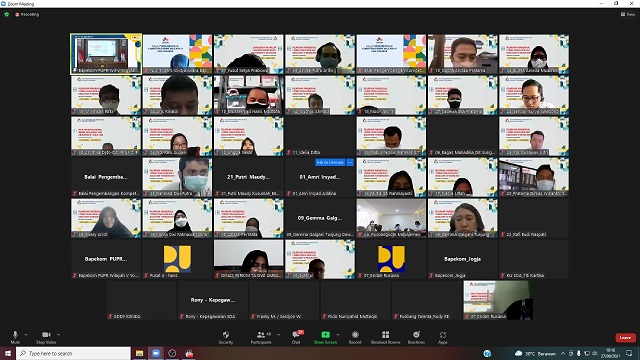The width and height of the screenshot is (640, 360).
Task: Select the KU SDA_Titi Kartika tile
Action: pyautogui.click(x=534, y=259)
